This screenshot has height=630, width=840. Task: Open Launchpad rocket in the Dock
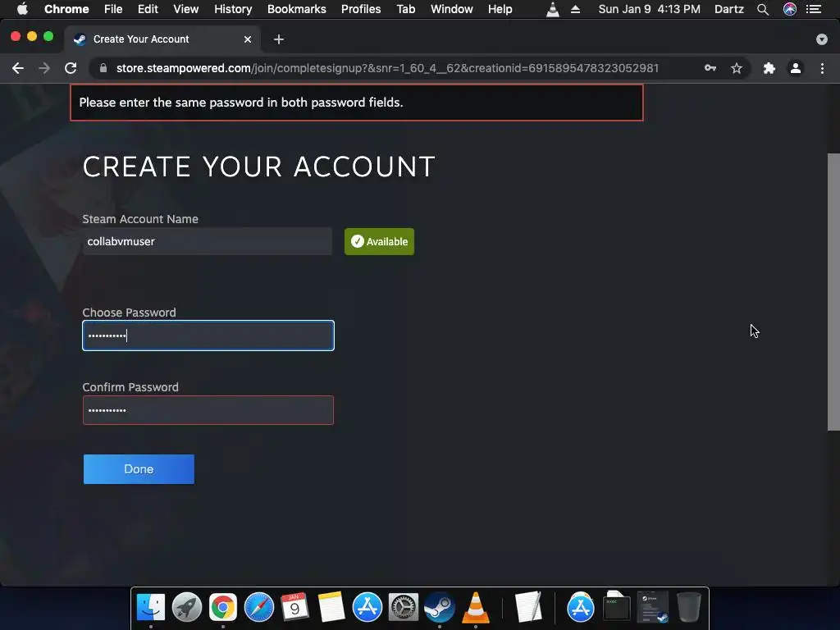(186, 608)
